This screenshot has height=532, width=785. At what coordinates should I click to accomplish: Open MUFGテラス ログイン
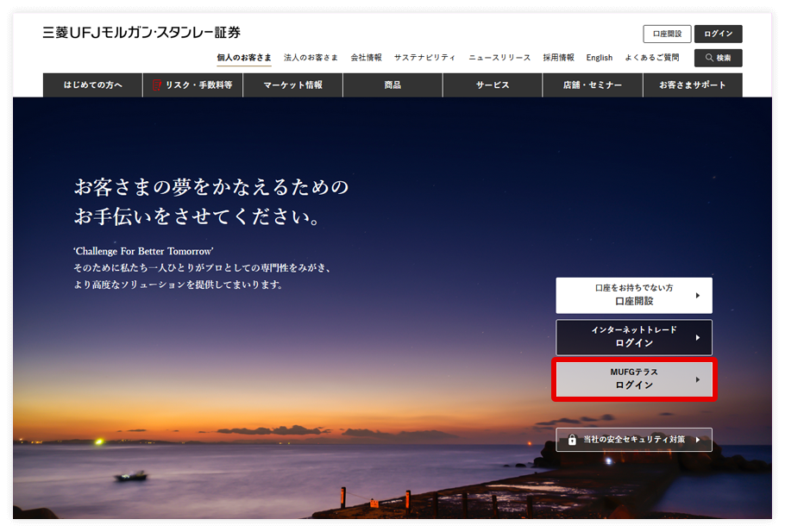pos(634,379)
